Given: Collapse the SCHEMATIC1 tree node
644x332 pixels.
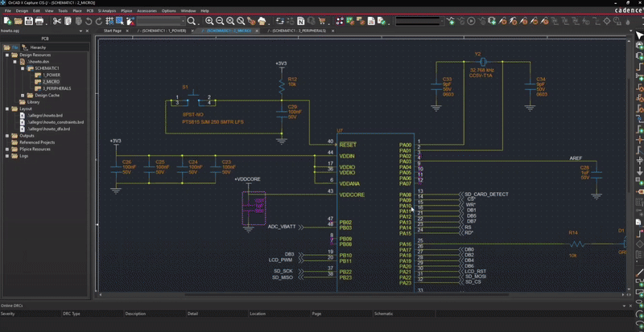Looking at the screenshot, I should pos(23,68).
